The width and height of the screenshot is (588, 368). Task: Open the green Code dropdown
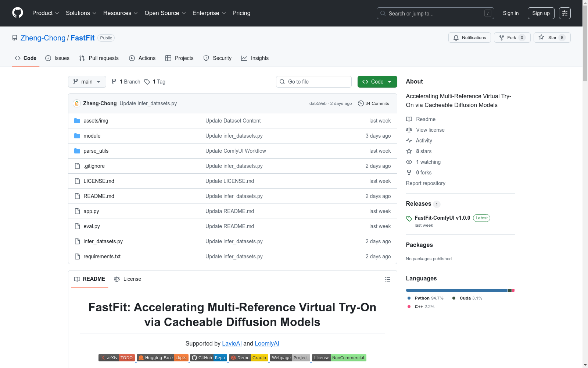point(377,82)
